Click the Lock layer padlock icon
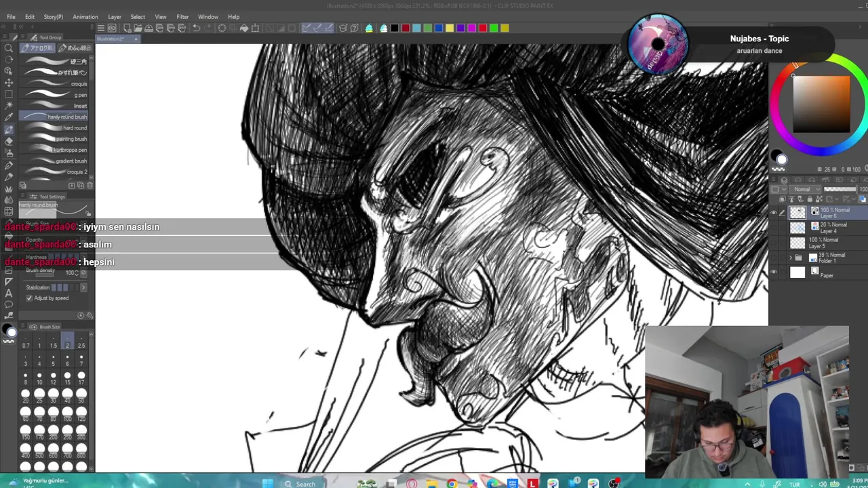 coord(810,199)
